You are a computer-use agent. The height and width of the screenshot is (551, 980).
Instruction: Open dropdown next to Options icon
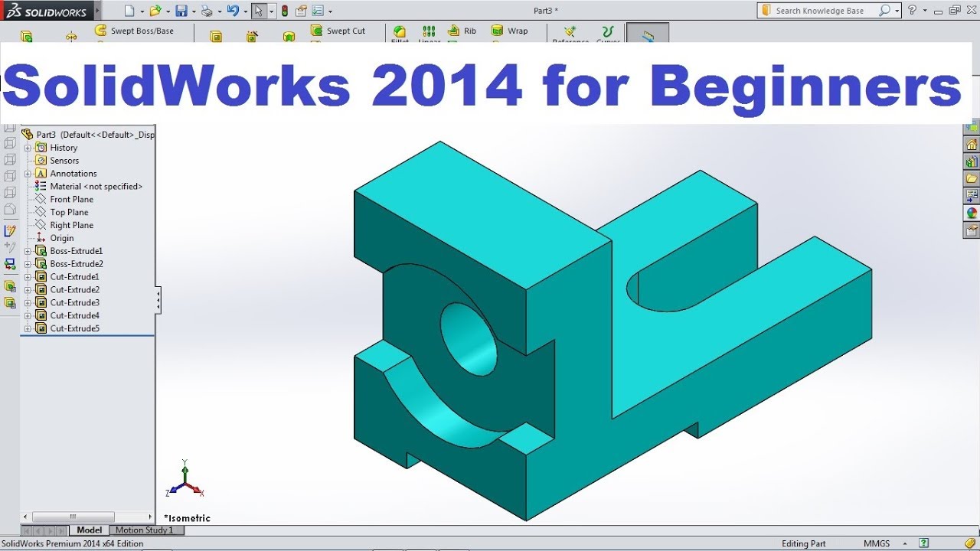click(x=332, y=11)
